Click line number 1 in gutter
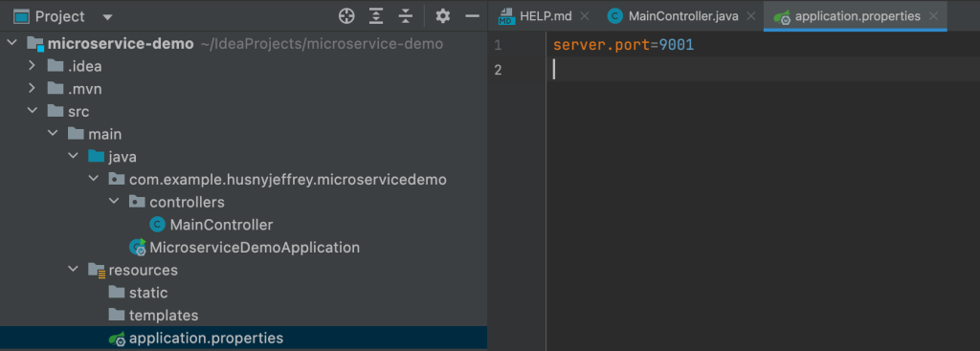 [498, 46]
